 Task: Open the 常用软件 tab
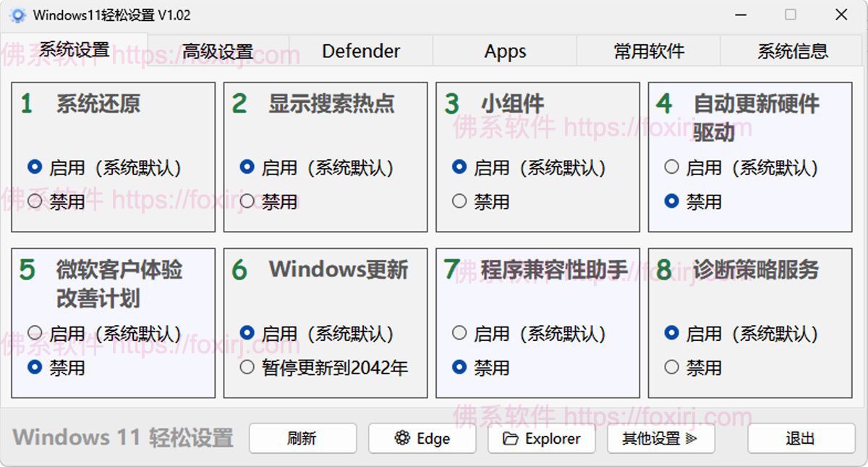point(649,51)
